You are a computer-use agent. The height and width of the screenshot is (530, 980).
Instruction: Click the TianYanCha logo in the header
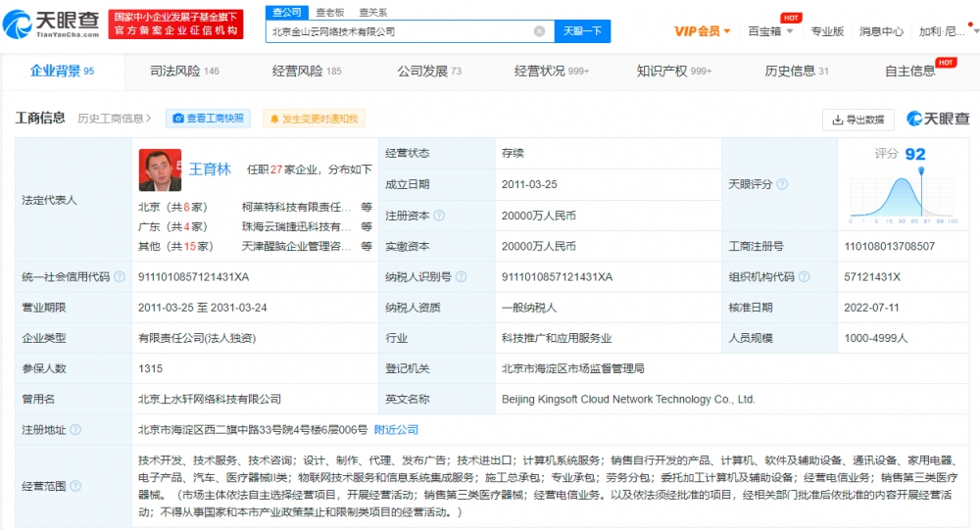tap(52, 24)
